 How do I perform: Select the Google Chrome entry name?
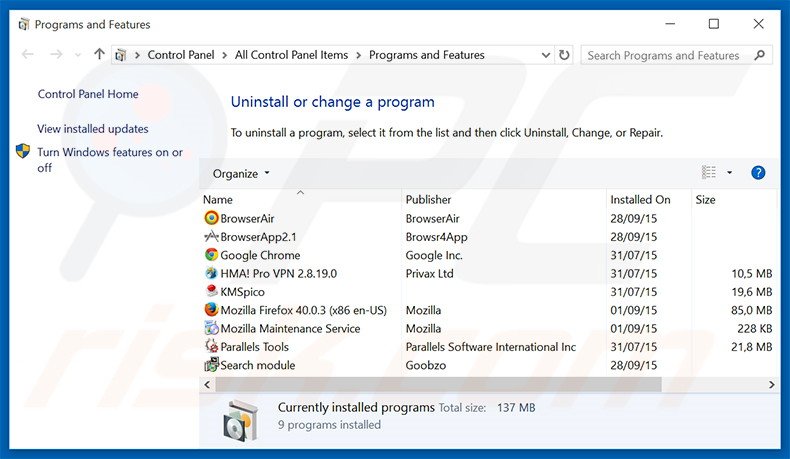(260, 255)
